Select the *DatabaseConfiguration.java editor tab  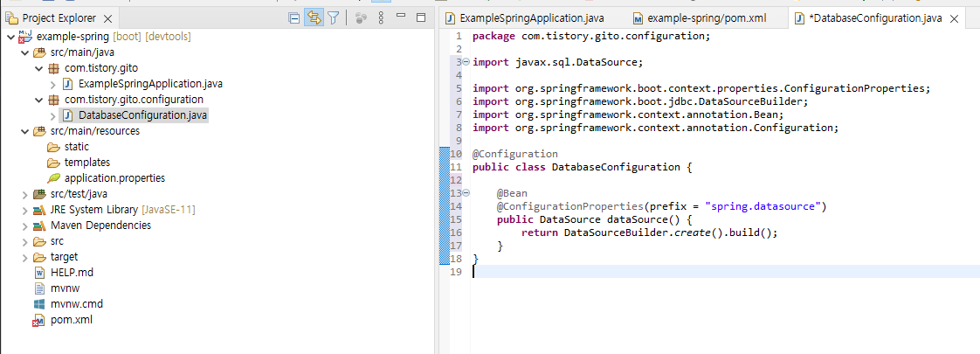coord(875,18)
